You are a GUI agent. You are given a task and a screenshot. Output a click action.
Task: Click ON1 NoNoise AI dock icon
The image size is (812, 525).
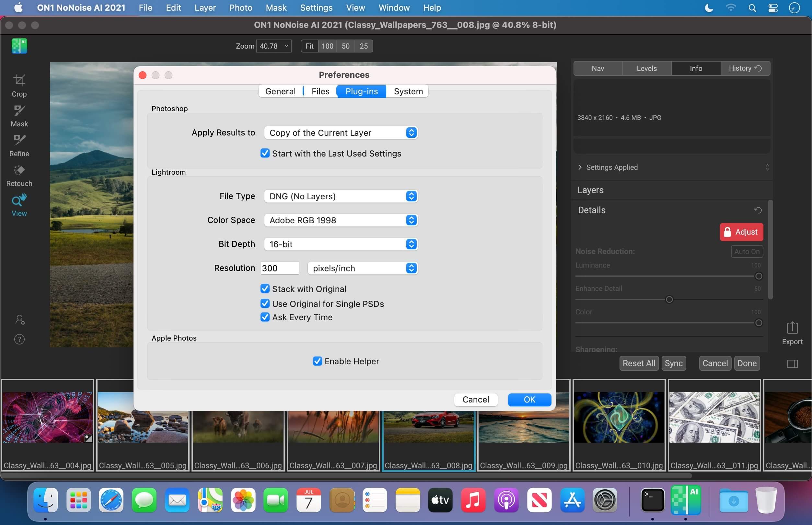point(686,500)
